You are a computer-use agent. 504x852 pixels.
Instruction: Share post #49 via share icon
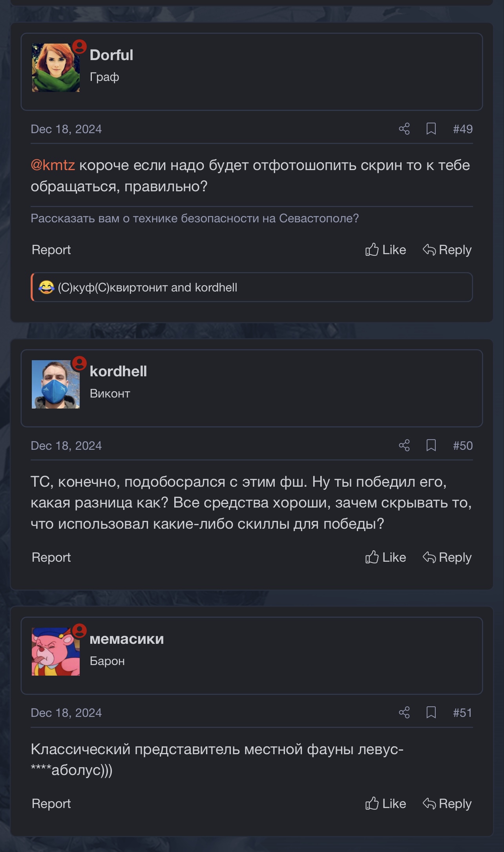pyautogui.click(x=404, y=129)
